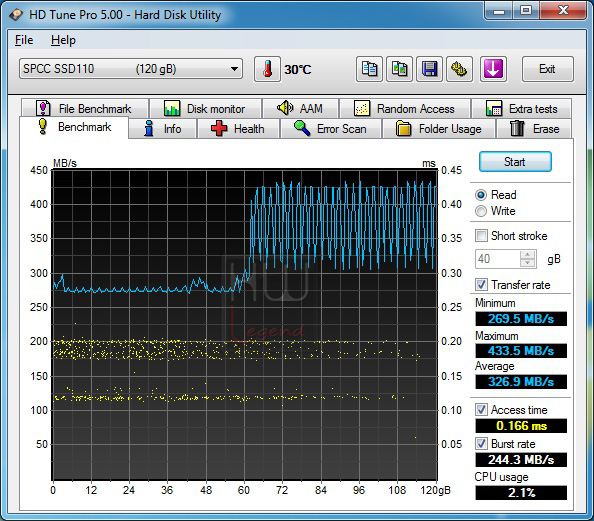
Task: Minimize the HD Tune Pro window
Action: click(499, 11)
